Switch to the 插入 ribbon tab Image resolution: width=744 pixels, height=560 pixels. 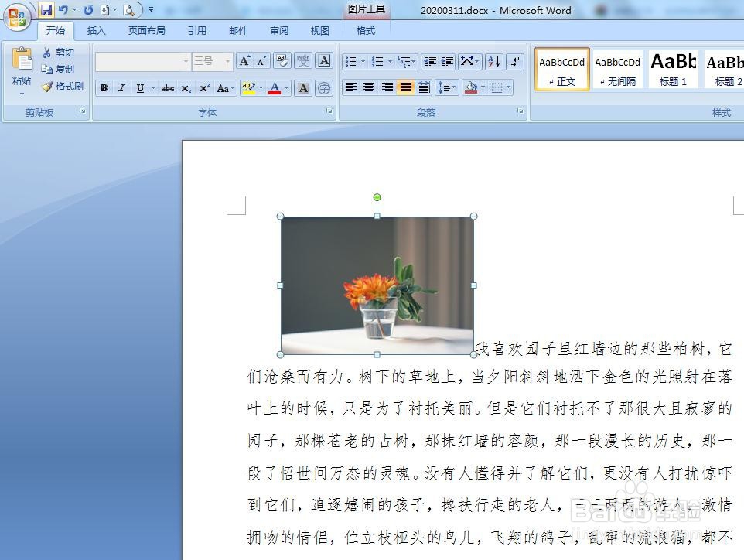click(x=96, y=30)
